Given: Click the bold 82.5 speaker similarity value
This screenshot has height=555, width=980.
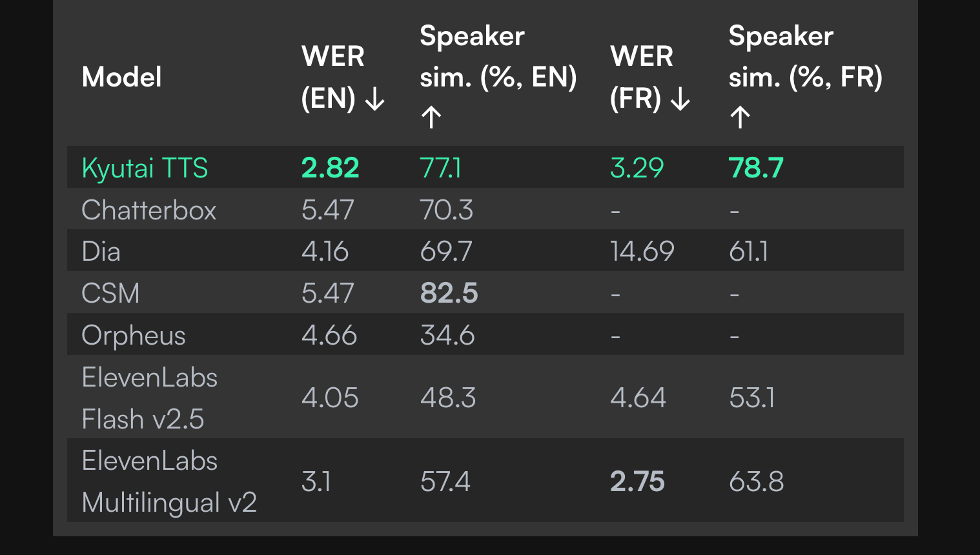Looking at the screenshot, I should click(449, 293).
